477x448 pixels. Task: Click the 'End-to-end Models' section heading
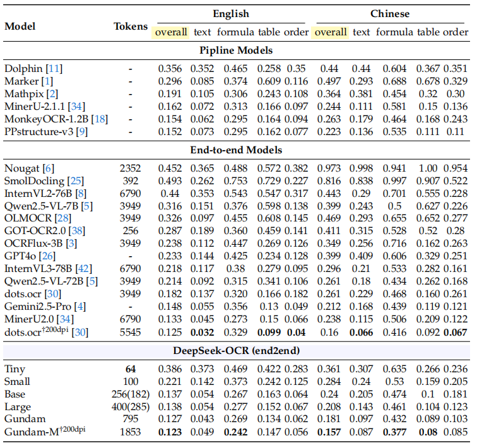(236, 150)
